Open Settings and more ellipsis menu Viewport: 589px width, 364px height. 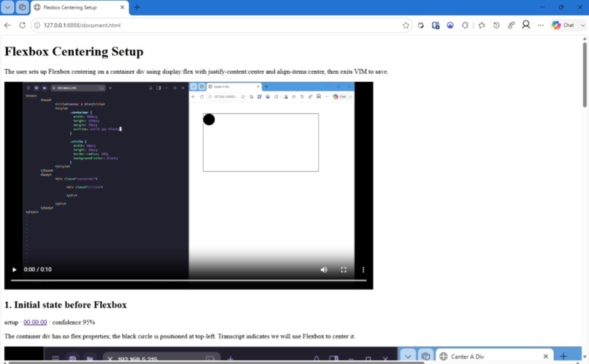coord(541,25)
